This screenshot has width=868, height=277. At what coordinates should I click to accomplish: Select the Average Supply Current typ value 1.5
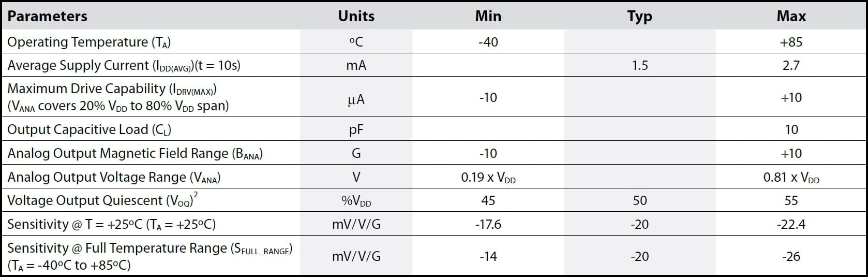[x=640, y=65]
